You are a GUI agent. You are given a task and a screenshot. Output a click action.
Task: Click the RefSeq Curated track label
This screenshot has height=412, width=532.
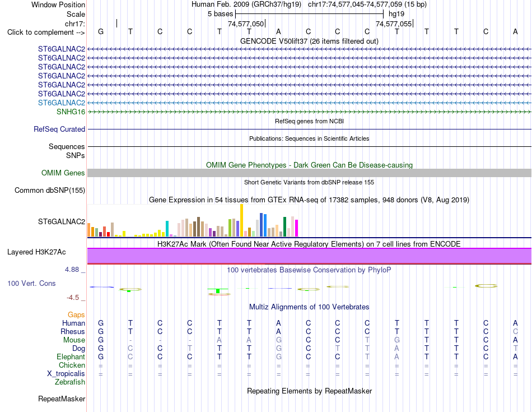click(59, 129)
